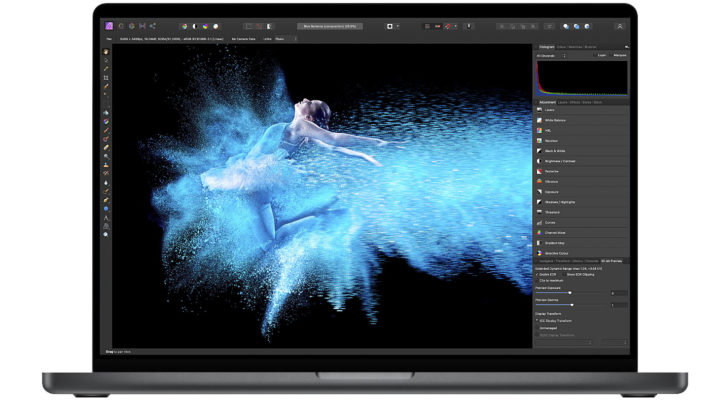Toggle the histogram Marquee checkbox

(611, 55)
